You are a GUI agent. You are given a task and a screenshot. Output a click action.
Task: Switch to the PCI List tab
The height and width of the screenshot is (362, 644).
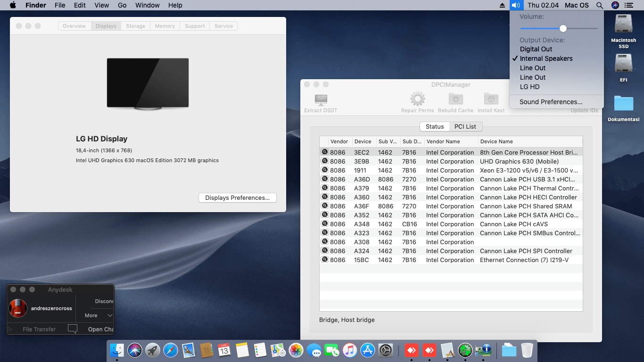(465, 126)
